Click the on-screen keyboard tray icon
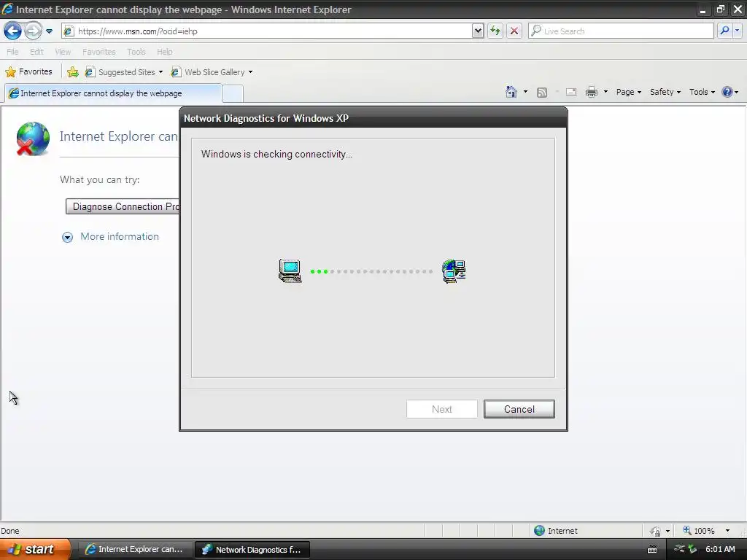 tap(652, 550)
